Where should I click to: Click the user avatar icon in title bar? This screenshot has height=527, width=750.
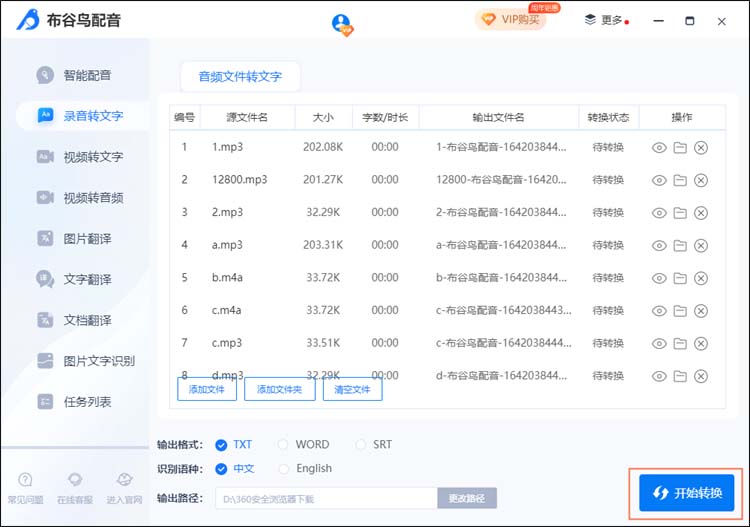click(342, 23)
